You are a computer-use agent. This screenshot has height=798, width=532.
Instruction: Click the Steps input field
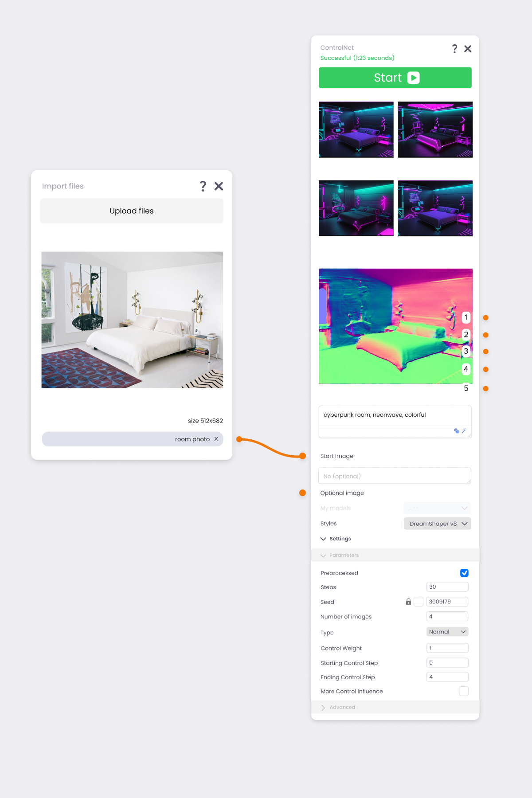point(447,587)
